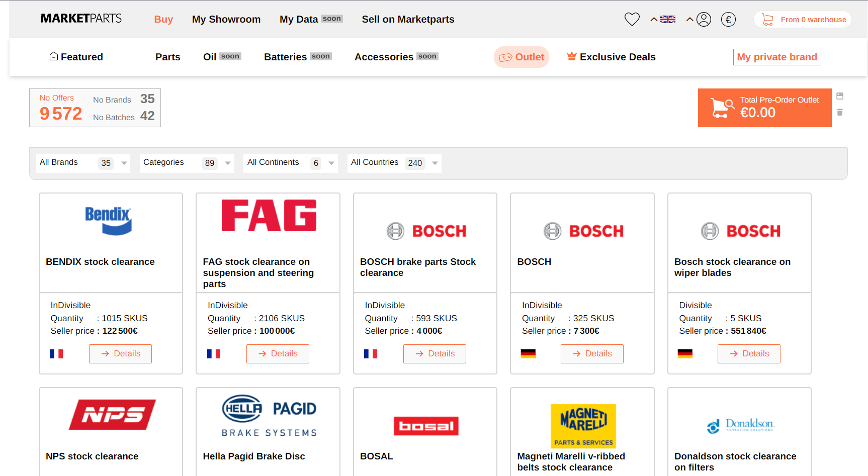Image resolution: width=868 pixels, height=476 pixels.
Task: Open the Outlet section
Action: coord(522,57)
